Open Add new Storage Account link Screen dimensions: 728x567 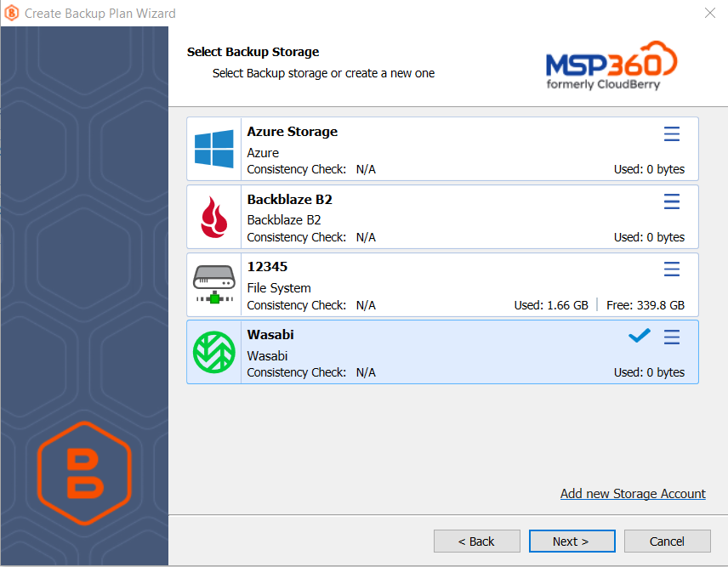coord(633,494)
